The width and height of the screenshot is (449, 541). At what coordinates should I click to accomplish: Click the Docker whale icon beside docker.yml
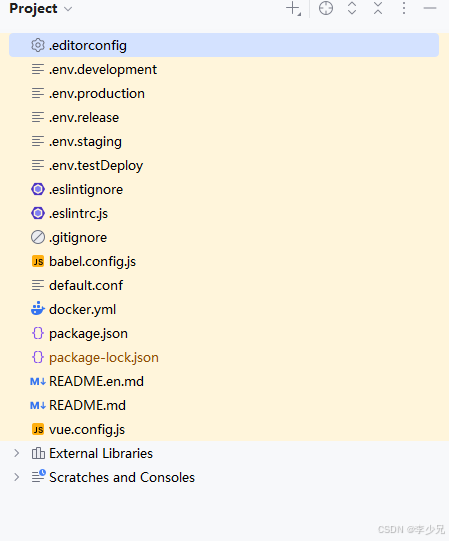38,309
